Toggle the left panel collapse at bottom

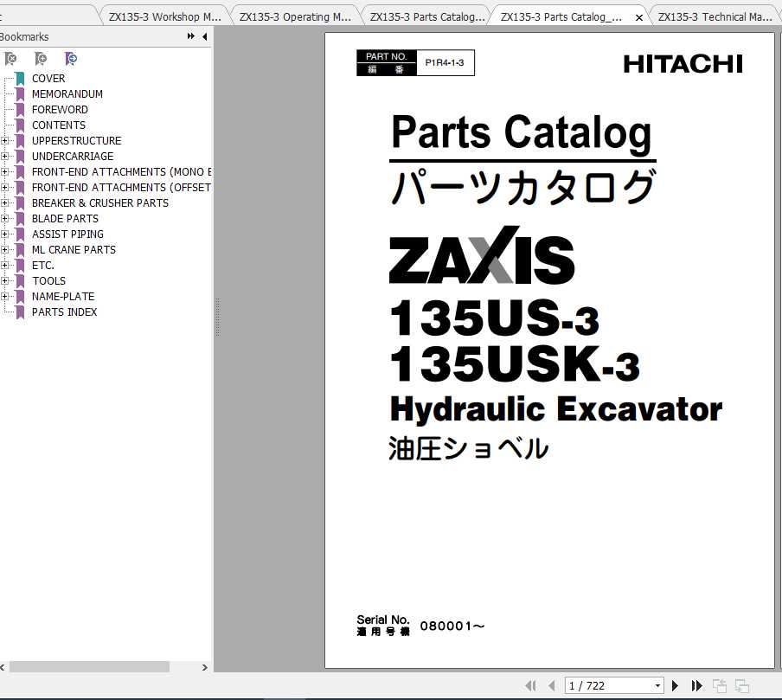click(x=4, y=667)
